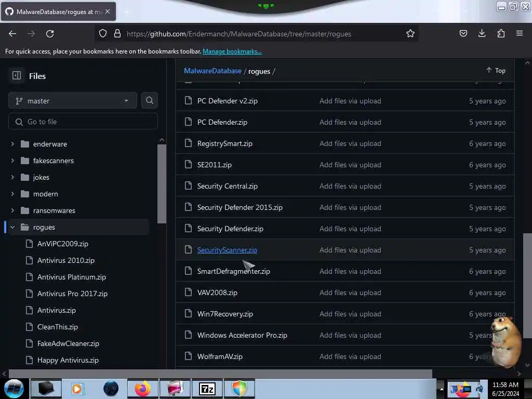
Task: Open 7-Zip from the taskbar
Action: click(x=207, y=389)
